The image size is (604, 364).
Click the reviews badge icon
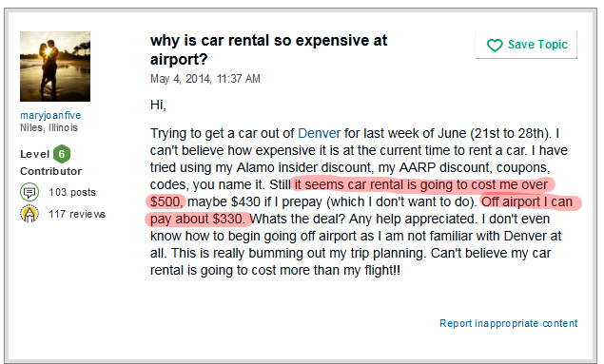pos(29,214)
